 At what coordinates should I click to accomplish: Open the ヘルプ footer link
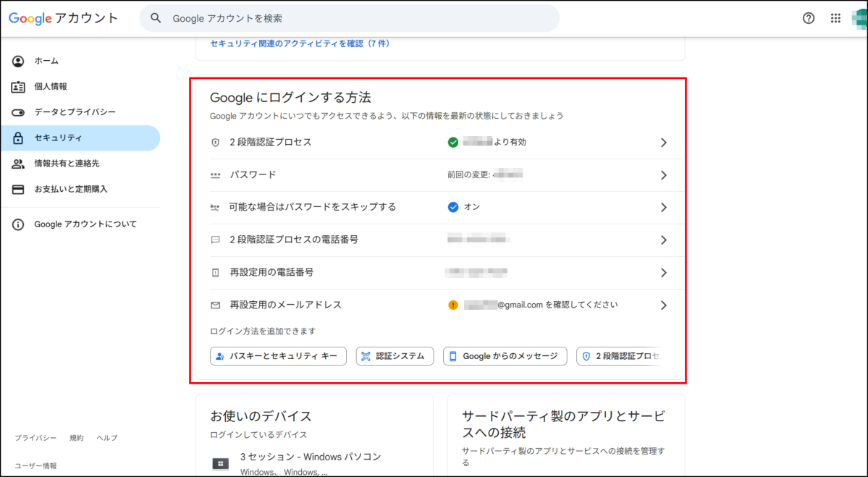click(107, 438)
